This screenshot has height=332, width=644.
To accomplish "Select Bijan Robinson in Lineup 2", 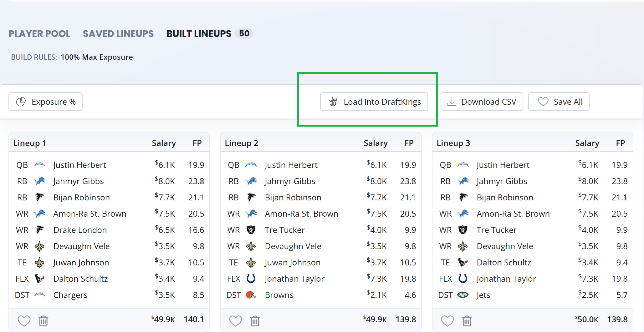I will point(293,197).
